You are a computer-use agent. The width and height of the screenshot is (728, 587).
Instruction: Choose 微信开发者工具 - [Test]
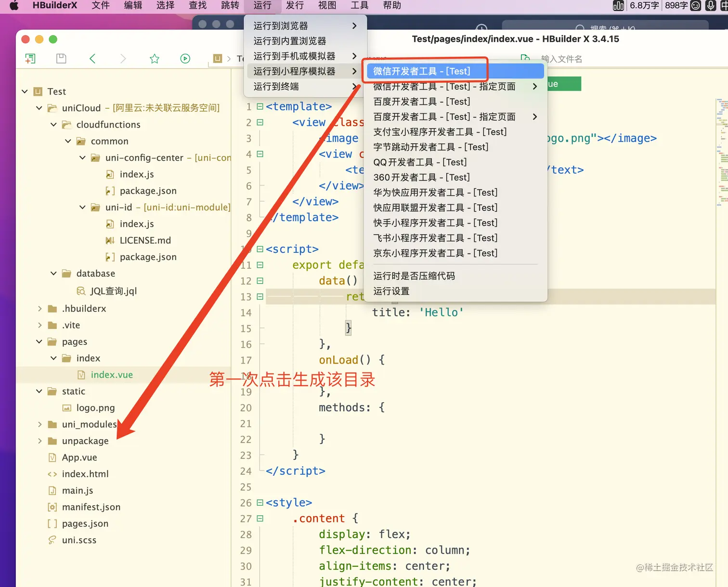coord(455,71)
